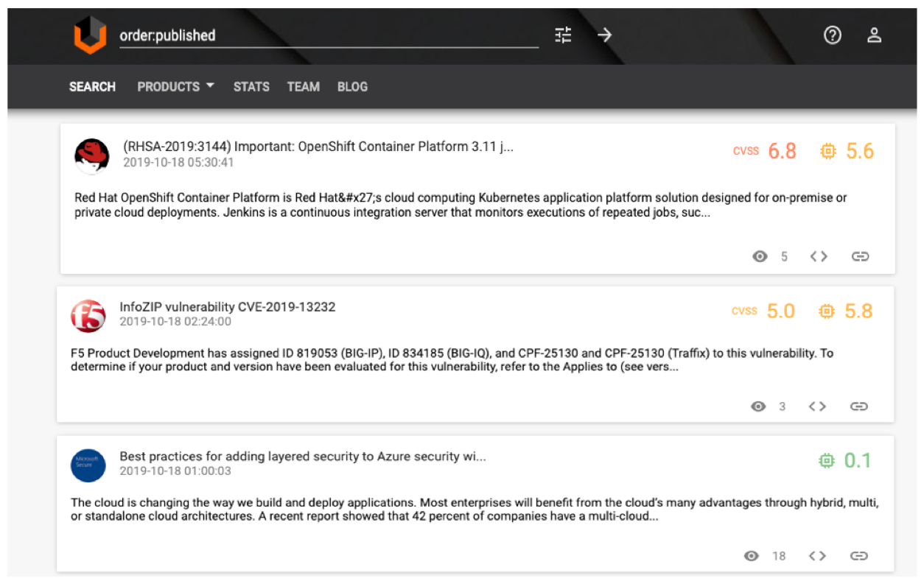Open user account profile icon

(874, 35)
